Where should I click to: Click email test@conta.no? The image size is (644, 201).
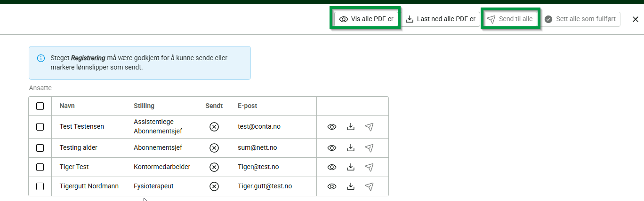(259, 127)
